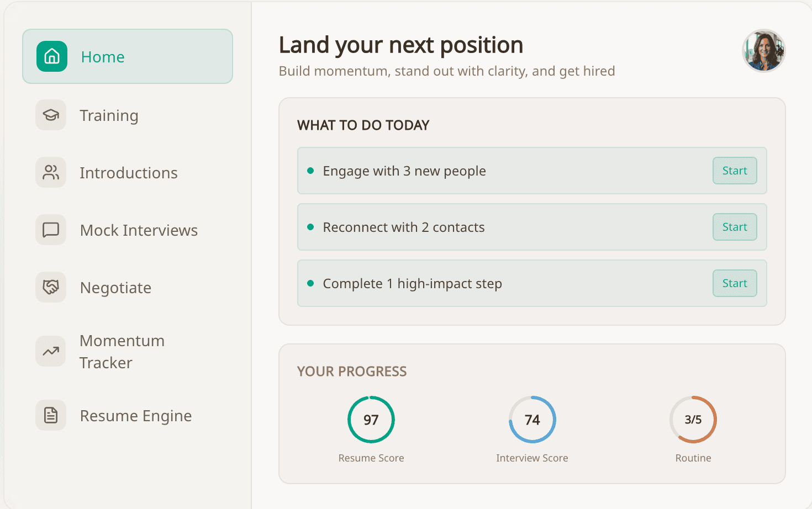
Task: Start the Complete 1 high-impact step task
Action: (x=734, y=283)
